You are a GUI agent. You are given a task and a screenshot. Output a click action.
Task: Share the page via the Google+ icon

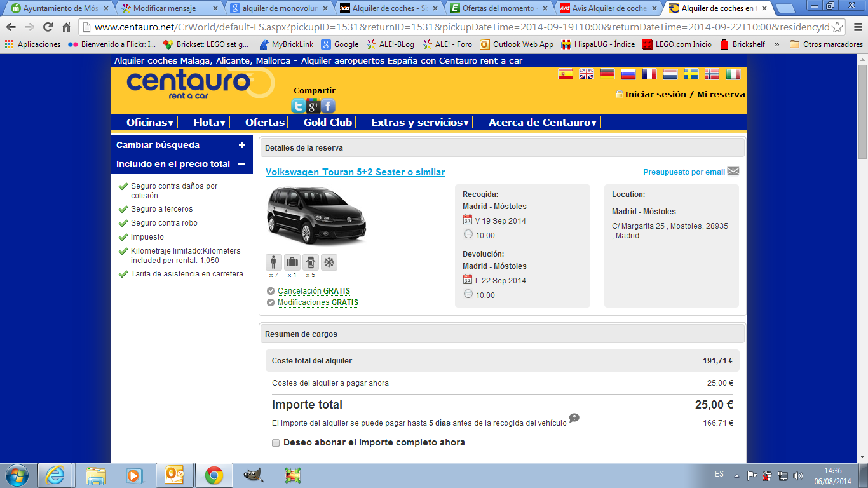[313, 106]
